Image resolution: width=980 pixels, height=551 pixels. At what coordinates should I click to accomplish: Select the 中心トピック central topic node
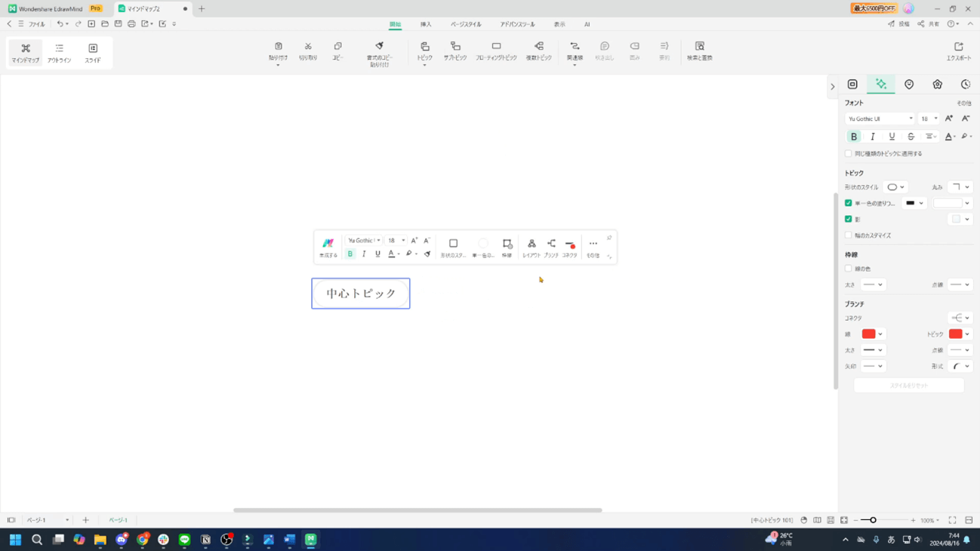[361, 294]
